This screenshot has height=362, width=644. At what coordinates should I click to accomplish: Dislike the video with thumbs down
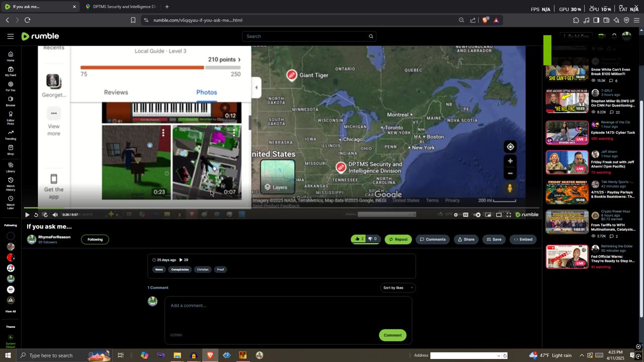[x=373, y=239]
